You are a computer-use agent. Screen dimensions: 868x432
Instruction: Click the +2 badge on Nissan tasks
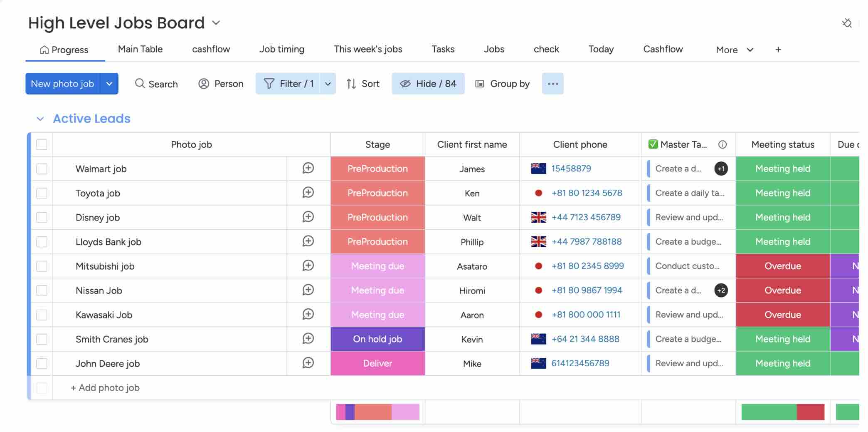721,290
